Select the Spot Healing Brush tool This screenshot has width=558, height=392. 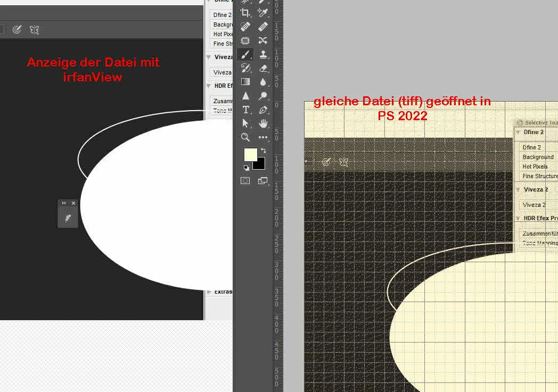click(245, 27)
